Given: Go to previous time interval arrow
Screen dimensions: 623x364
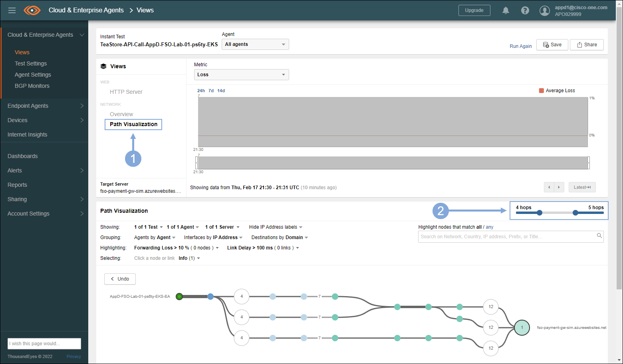Looking at the screenshot, I should [x=549, y=187].
